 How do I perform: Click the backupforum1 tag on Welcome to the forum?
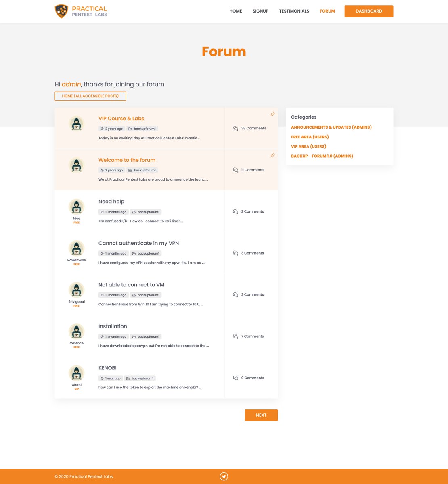coord(142,170)
